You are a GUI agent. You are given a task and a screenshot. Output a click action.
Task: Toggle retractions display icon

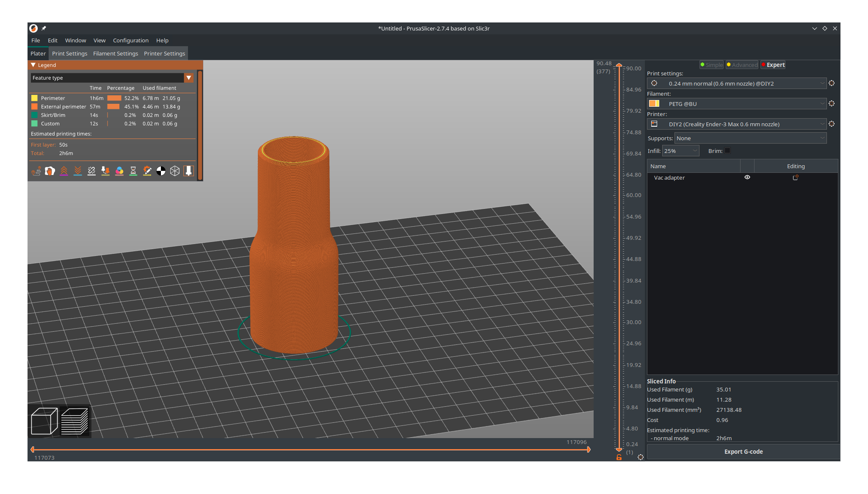(x=64, y=171)
